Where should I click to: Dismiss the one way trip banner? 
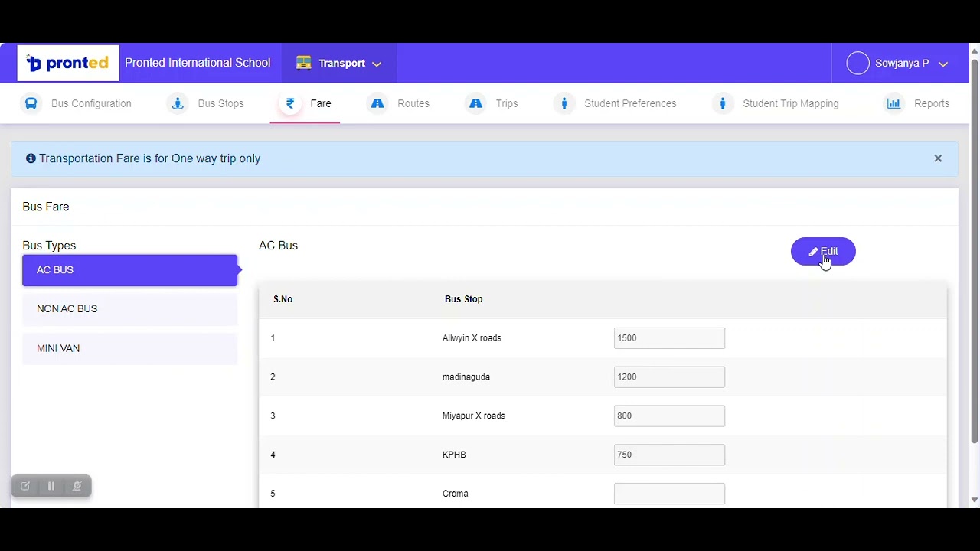(x=938, y=158)
